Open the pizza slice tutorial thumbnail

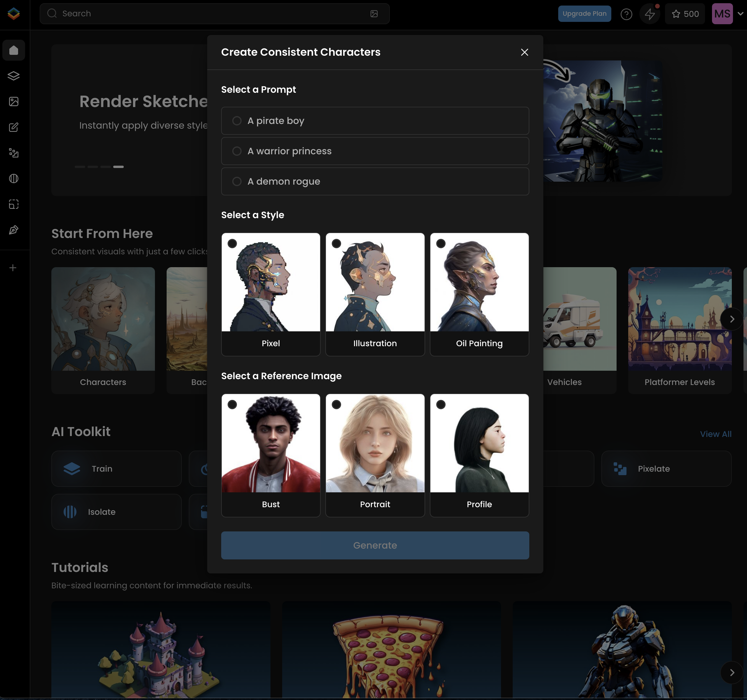(x=391, y=650)
